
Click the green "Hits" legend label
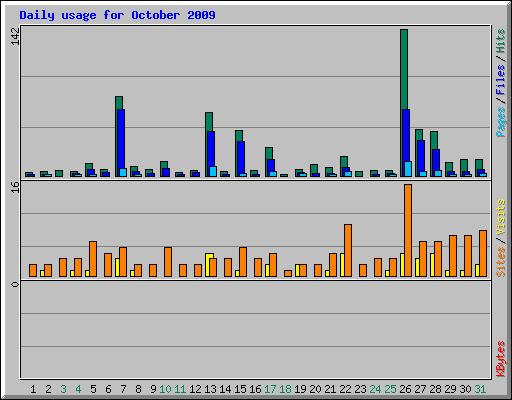click(500, 41)
